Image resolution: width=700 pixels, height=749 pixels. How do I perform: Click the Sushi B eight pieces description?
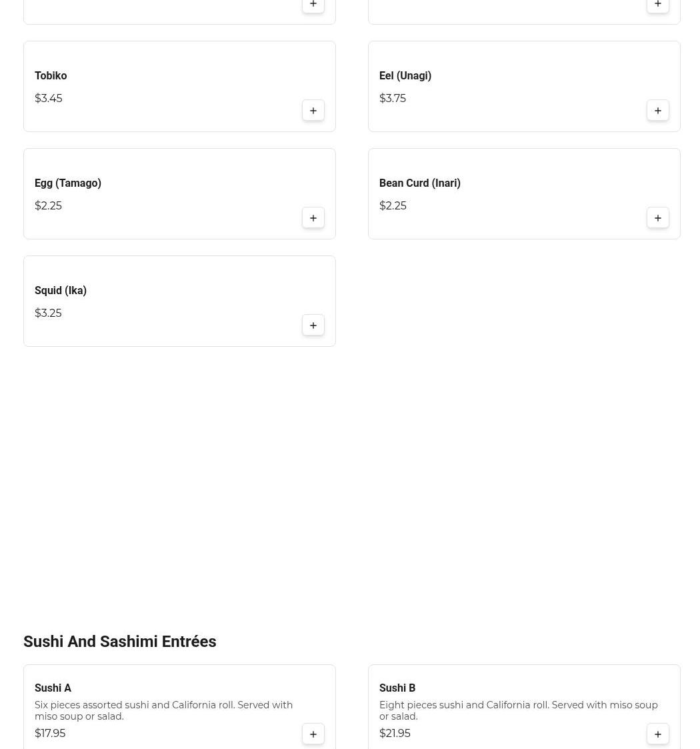pyautogui.click(x=518, y=710)
